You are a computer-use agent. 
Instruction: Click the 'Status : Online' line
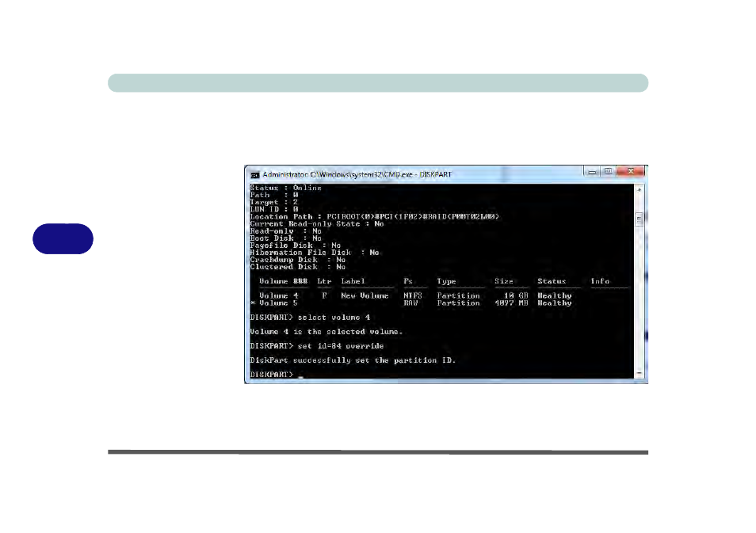(x=285, y=188)
